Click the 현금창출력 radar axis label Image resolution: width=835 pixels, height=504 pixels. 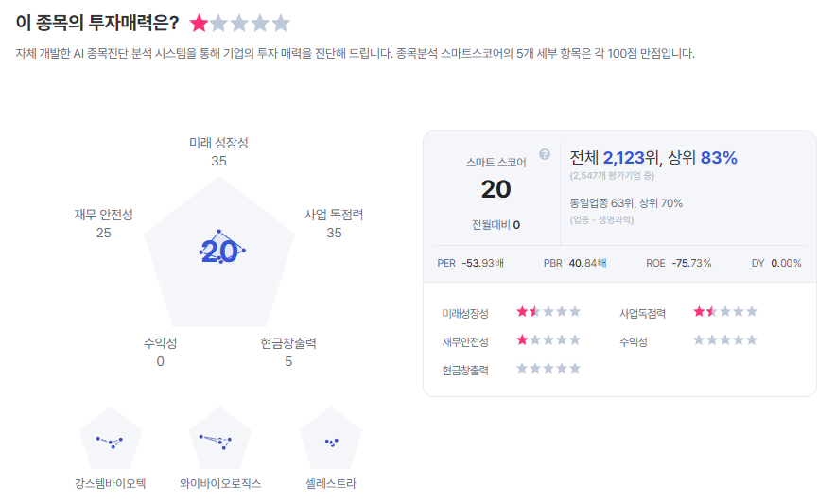click(x=288, y=343)
